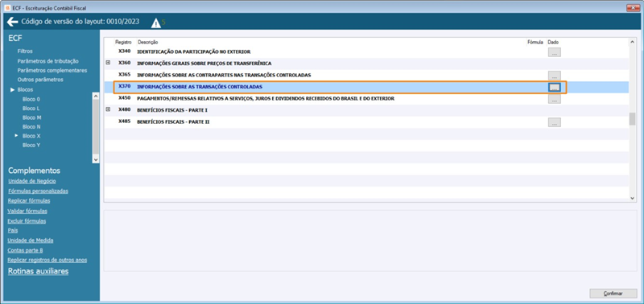Open Validar fórmulas link
This screenshot has height=304, width=644.
tap(27, 211)
